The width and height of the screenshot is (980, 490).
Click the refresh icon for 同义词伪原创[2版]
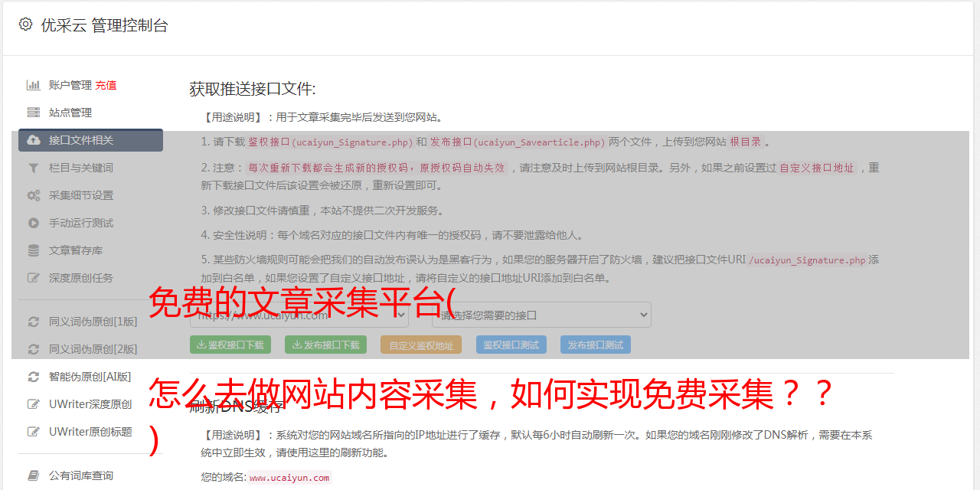[x=34, y=349]
